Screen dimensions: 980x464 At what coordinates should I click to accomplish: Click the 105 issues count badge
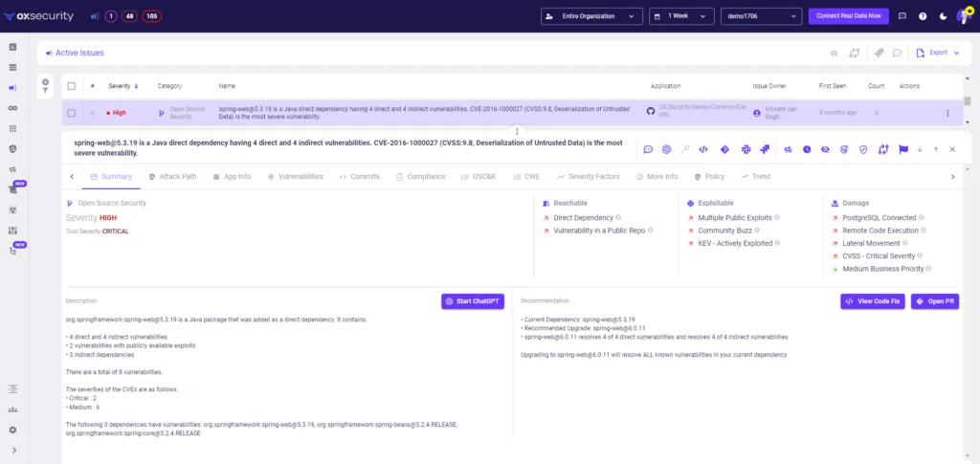click(152, 16)
